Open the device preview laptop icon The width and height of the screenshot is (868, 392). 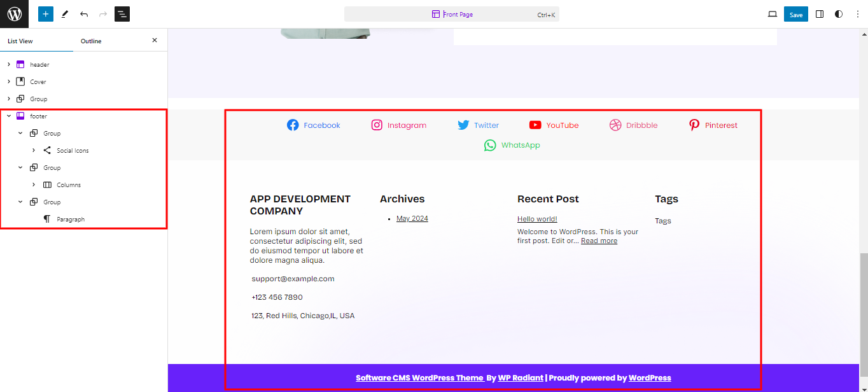point(773,14)
